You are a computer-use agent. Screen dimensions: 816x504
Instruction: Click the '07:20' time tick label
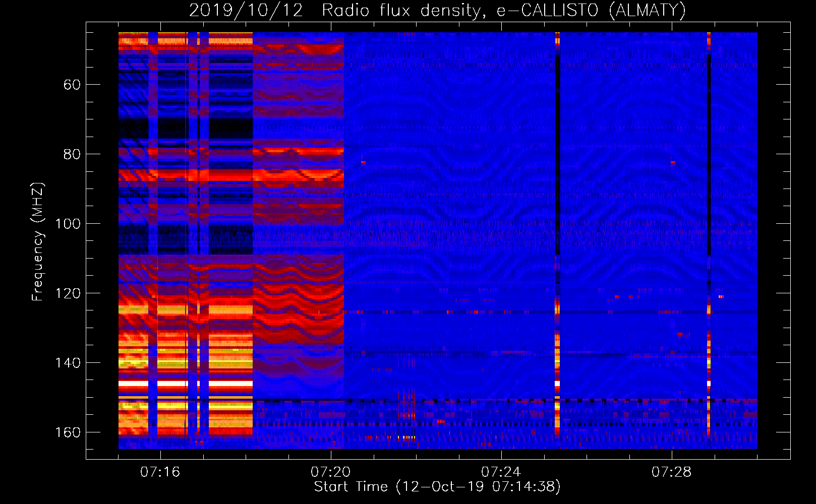330,472
